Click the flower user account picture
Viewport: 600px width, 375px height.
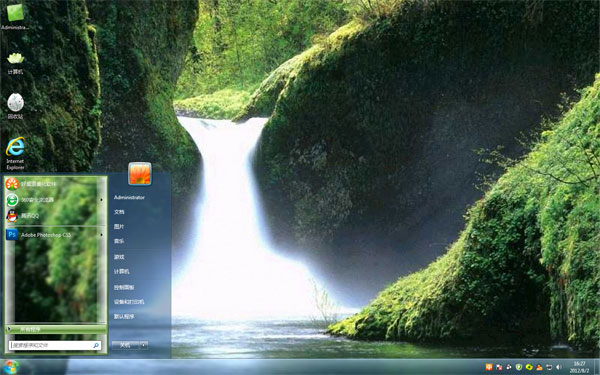(x=140, y=174)
